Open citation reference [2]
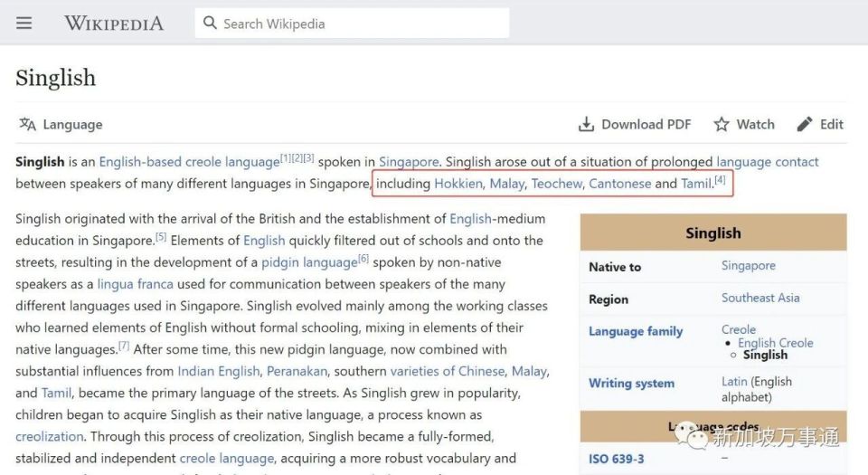Screen dimensions: 868x475 point(297,157)
